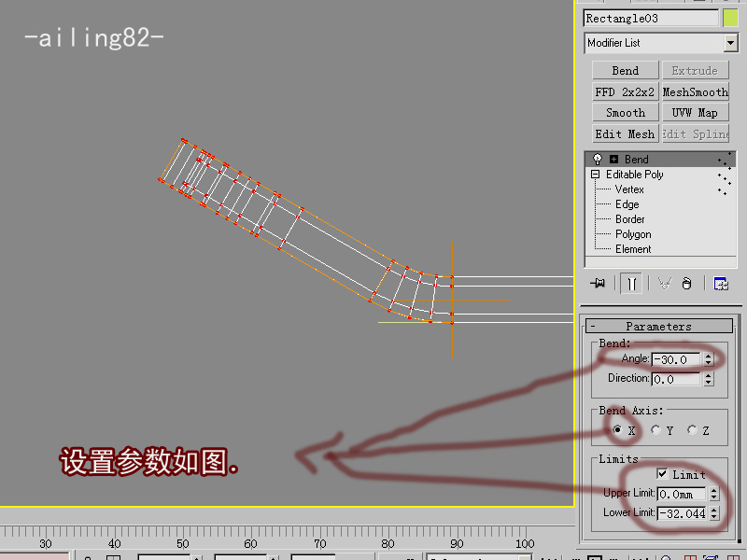Apply the FFD 2x2x2 modifier

(x=625, y=91)
